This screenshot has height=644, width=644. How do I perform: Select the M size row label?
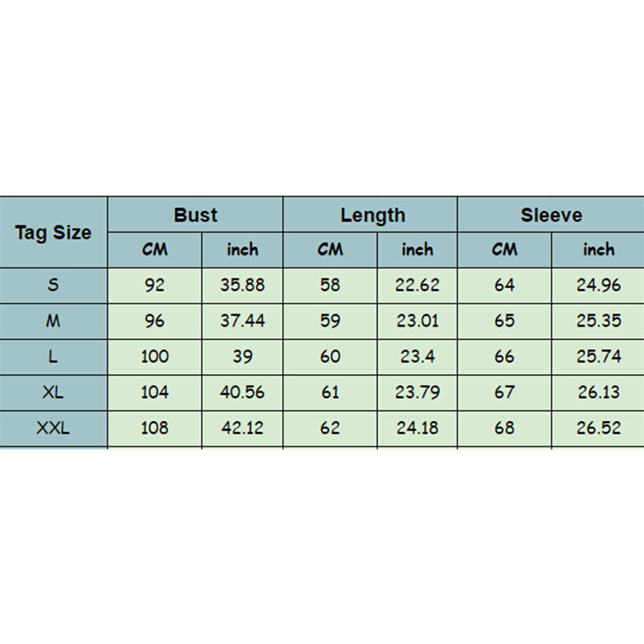[53, 321]
